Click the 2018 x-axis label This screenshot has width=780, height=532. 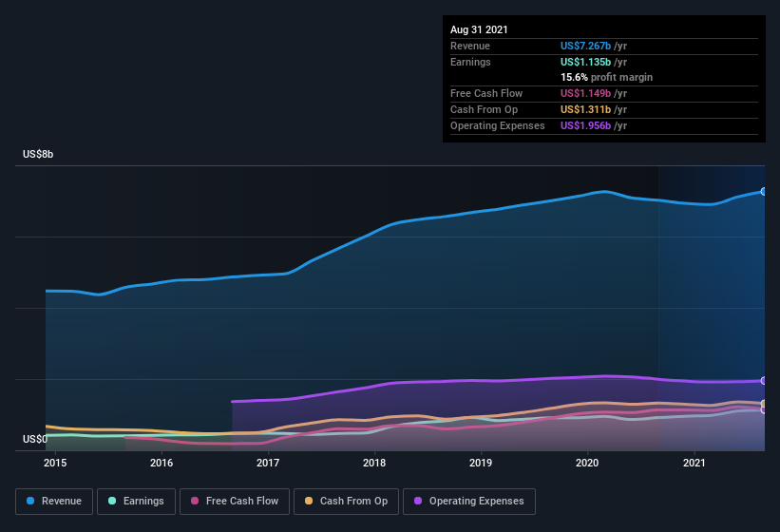[x=374, y=463]
